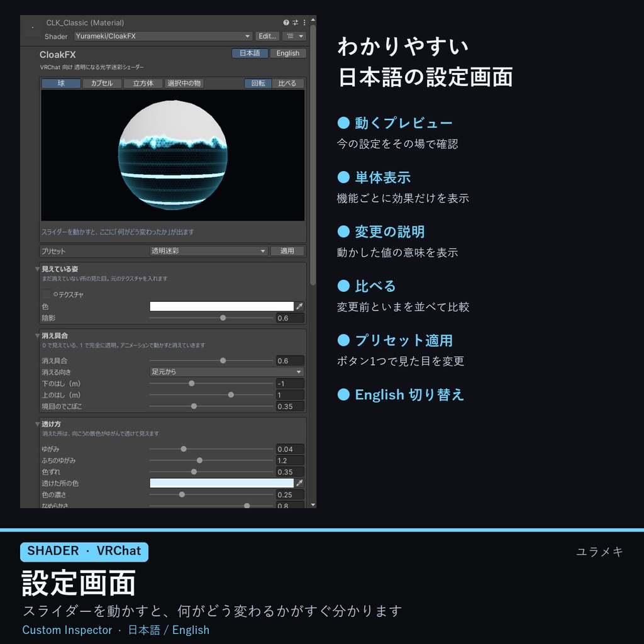This screenshot has width=644, height=644.
Task: Click the 下のはし value field -1
Action: [x=290, y=384]
